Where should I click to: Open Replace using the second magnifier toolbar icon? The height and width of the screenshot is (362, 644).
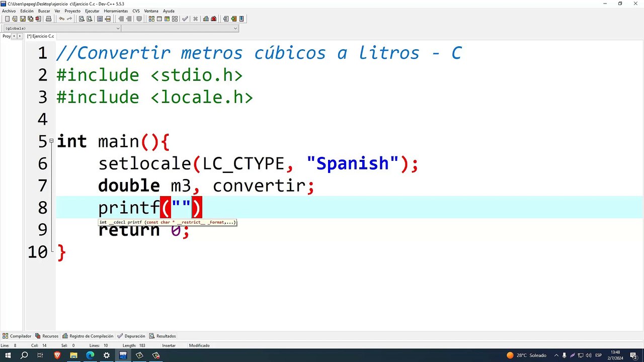point(89,19)
